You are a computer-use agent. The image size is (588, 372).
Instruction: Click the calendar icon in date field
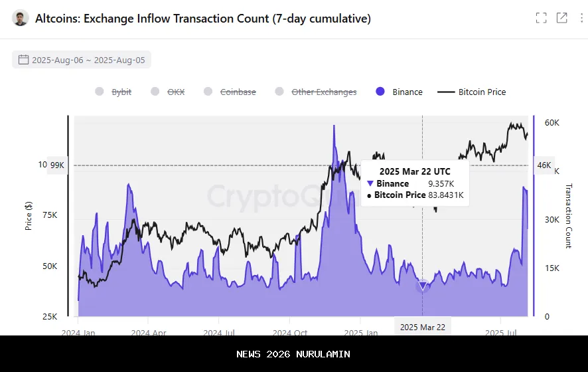[24, 60]
